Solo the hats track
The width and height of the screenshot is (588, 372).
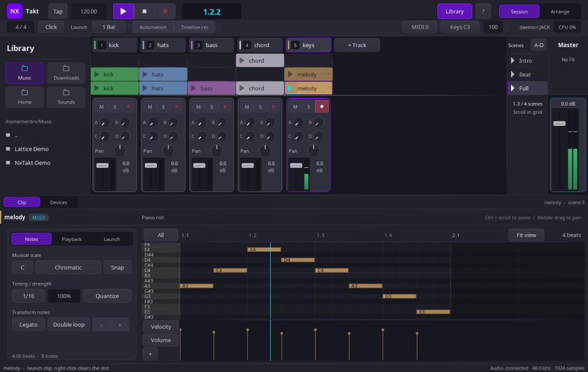click(163, 107)
